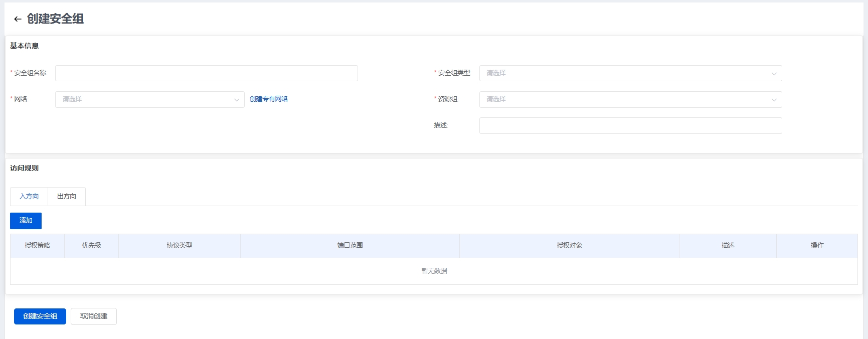Open the 创建专有网络 link

[269, 99]
